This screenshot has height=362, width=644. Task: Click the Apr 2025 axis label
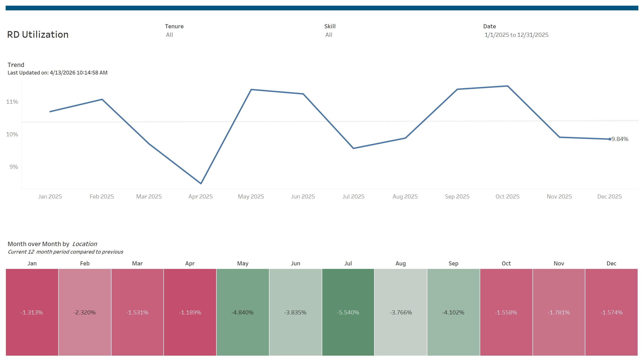pyautogui.click(x=201, y=197)
